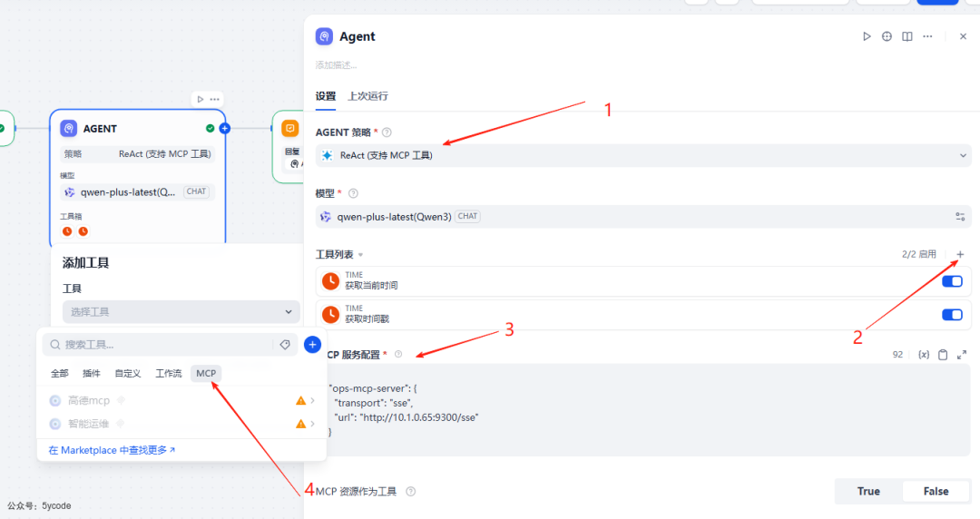This screenshot has height=519, width=980.
Task: Set MCP 资源作为工具 to True
Action: pos(868,491)
